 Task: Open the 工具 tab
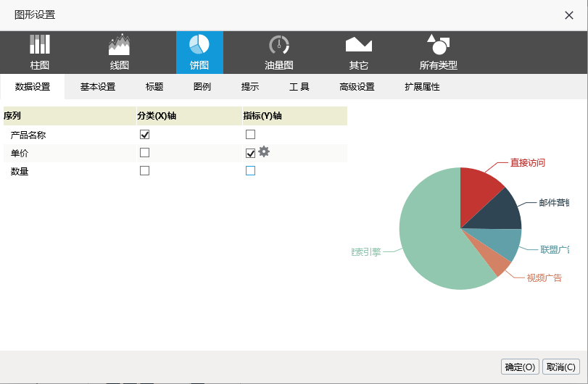pyautogui.click(x=299, y=87)
